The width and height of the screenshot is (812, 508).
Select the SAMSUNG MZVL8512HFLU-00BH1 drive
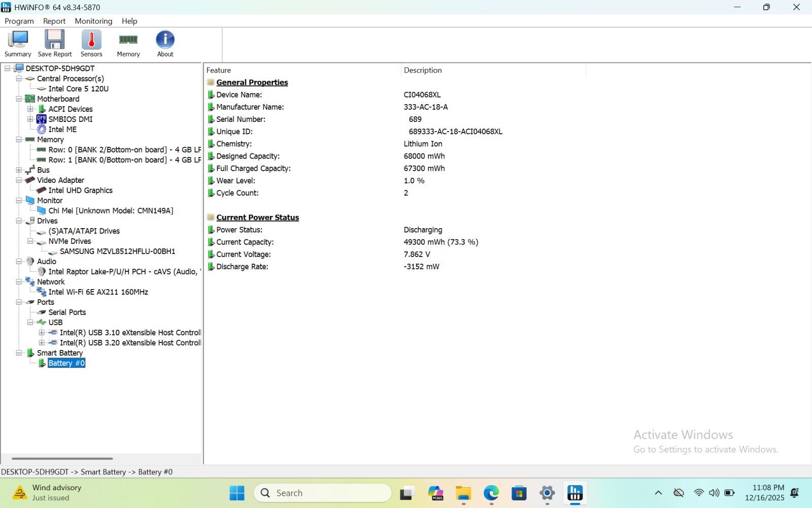(x=117, y=251)
